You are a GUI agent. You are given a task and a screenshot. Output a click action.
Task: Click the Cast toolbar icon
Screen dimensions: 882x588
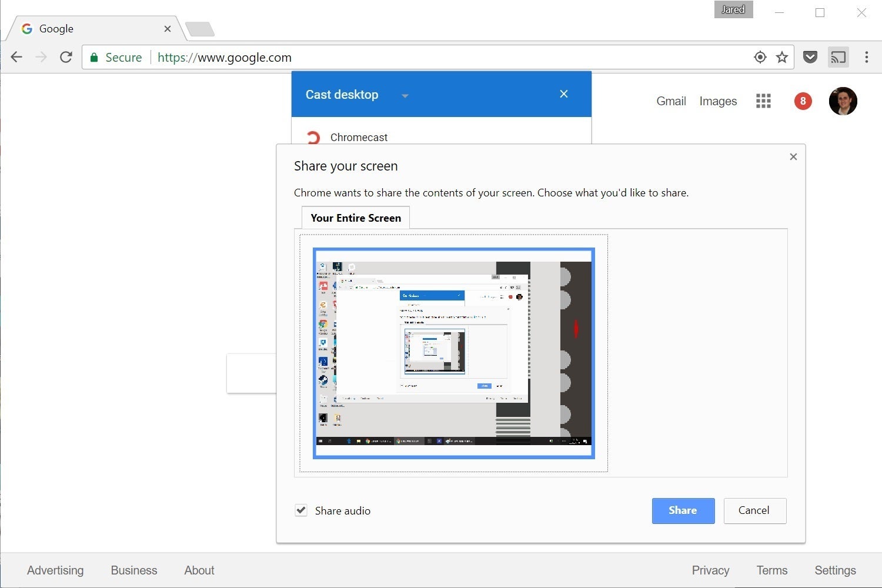point(838,57)
